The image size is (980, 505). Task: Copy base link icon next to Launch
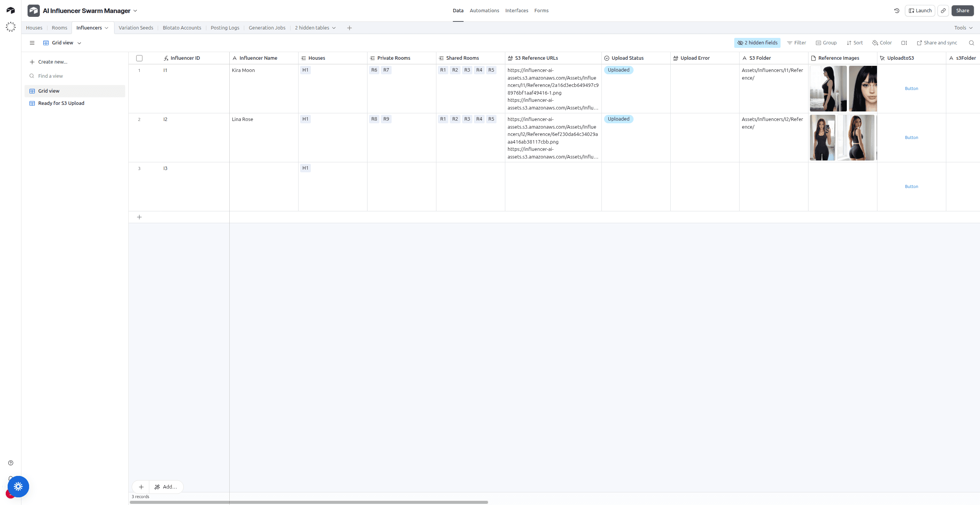click(943, 11)
